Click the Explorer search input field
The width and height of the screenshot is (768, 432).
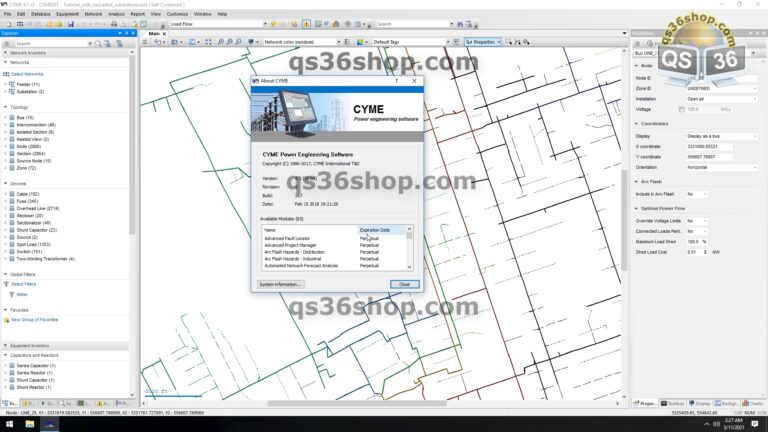pyautogui.click(x=50, y=44)
